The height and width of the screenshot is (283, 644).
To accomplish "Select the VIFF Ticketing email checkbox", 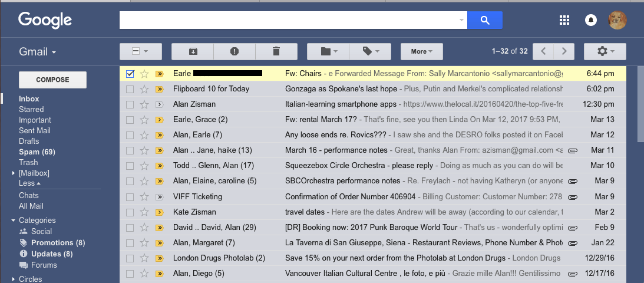I will [130, 196].
